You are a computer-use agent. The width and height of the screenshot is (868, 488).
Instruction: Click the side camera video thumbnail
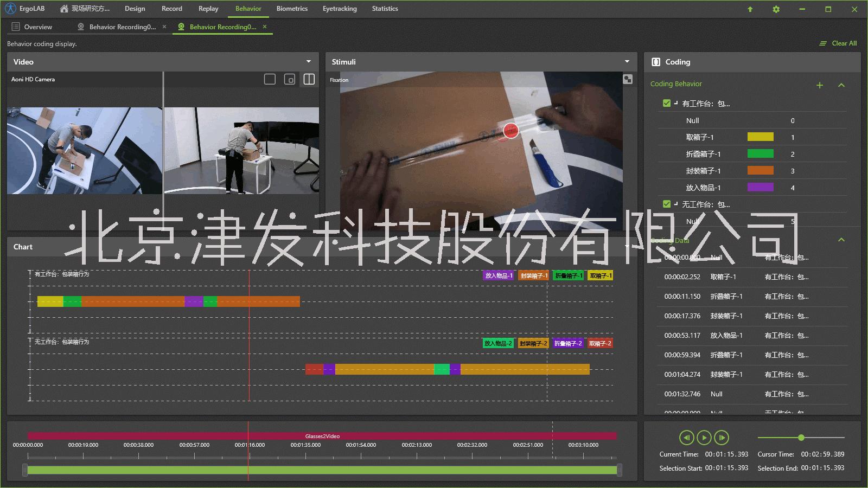point(241,151)
